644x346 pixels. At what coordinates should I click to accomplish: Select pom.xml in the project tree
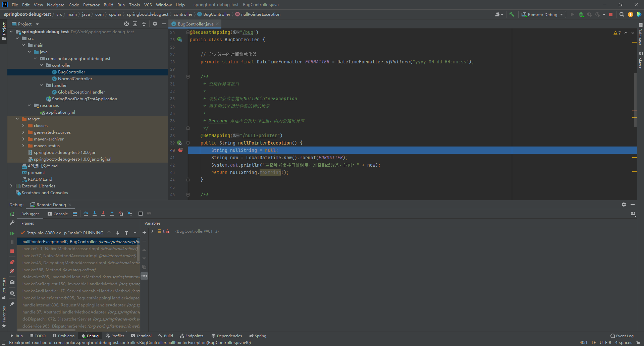[x=36, y=173]
